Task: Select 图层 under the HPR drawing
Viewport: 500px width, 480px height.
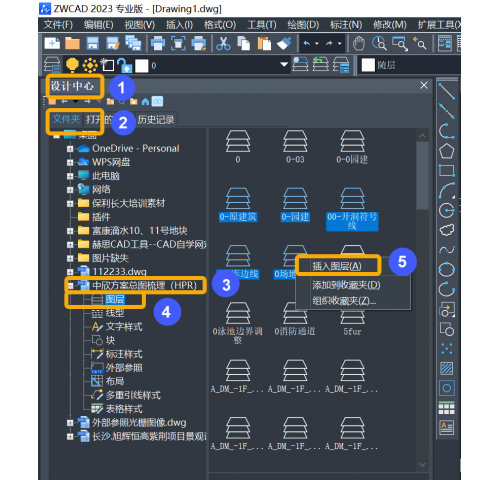Action: tap(115, 299)
